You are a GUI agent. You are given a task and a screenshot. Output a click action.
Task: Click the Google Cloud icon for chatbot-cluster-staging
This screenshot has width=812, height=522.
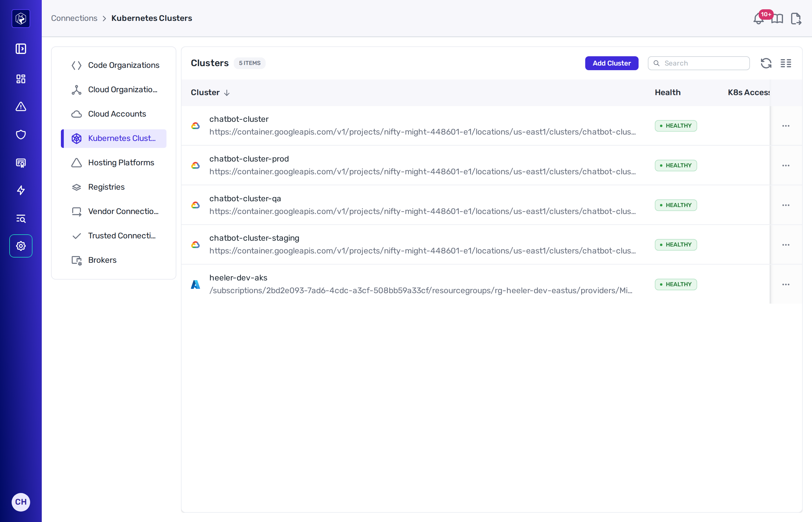pos(195,245)
